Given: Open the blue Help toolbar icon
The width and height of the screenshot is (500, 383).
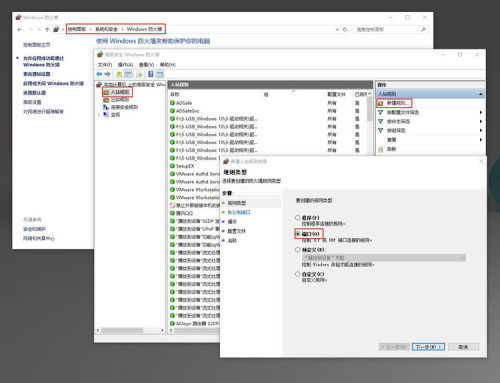Looking at the screenshot, I should point(151,74).
